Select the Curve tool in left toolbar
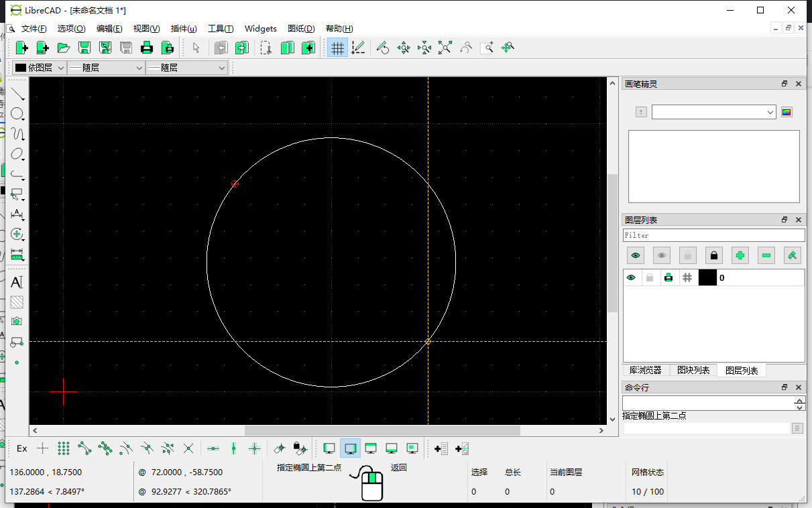This screenshot has height=508, width=812. [17, 134]
